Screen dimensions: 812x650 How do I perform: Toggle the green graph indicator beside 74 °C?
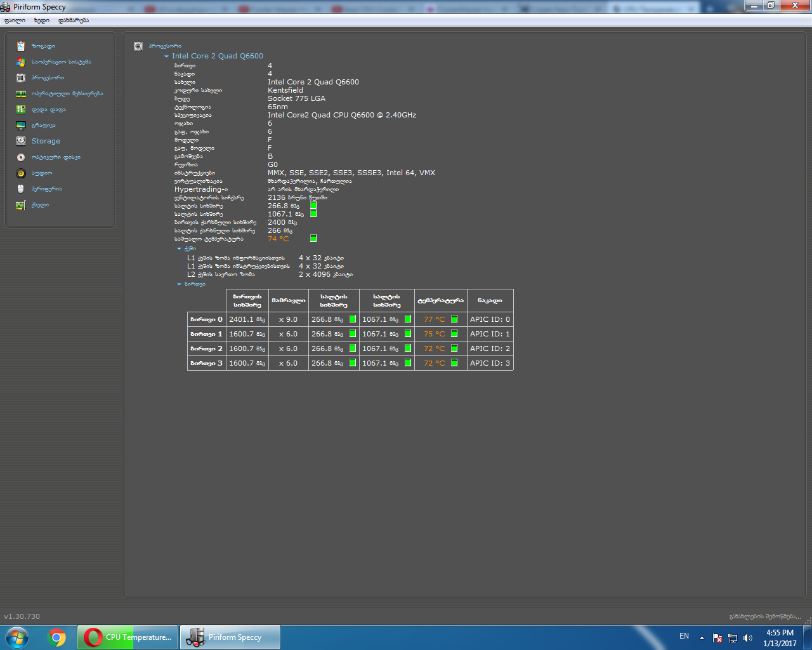(x=313, y=239)
